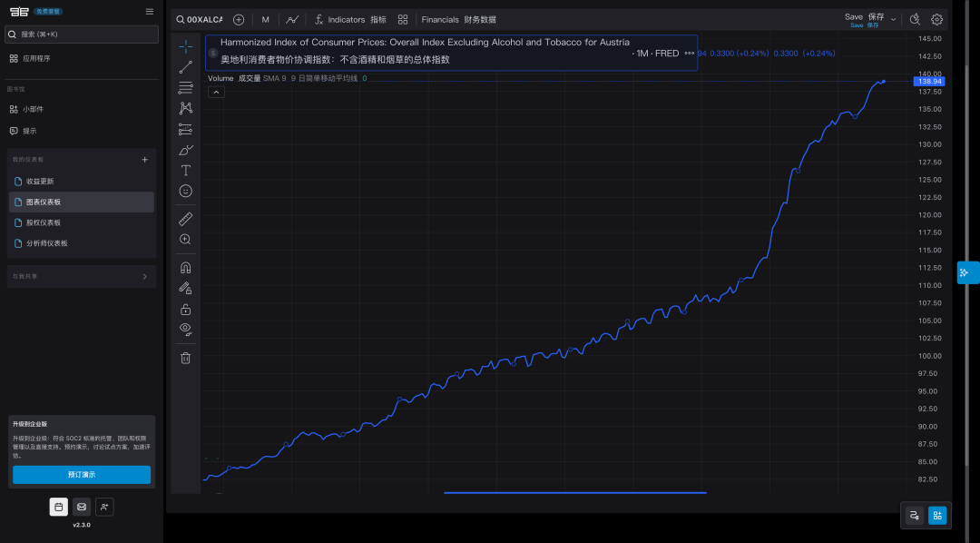This screenshot has height=543, width=980.
Task: Click the app logo in the sidebar
Action: 19,11
